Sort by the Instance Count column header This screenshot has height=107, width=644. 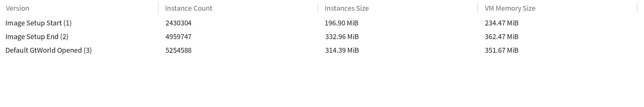coord(189,8)
